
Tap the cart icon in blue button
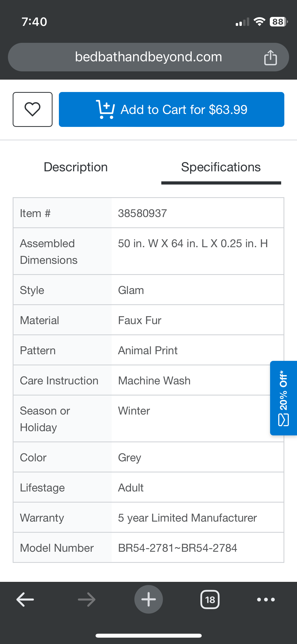pos(105,109)
